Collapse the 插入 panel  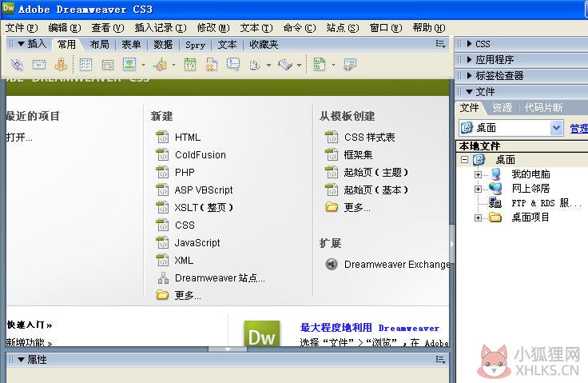point(21,44)
